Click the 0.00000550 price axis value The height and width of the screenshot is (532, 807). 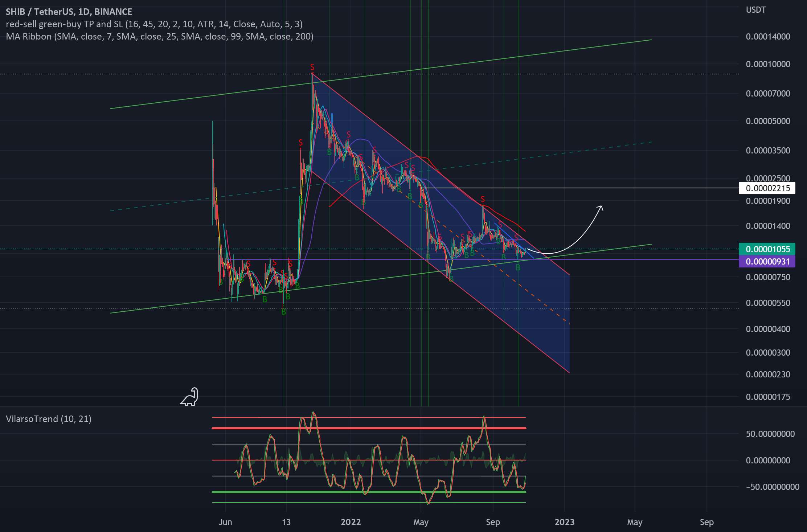(x=768, y=303)
